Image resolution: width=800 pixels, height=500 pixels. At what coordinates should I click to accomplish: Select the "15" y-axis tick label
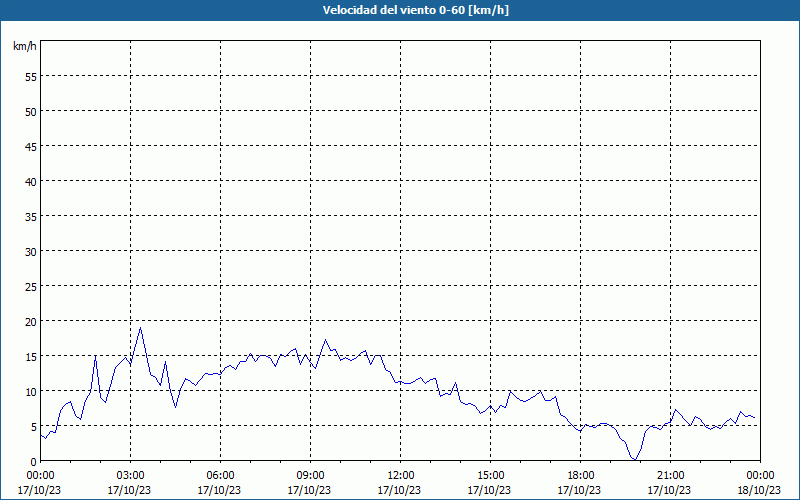pos(31,356)
